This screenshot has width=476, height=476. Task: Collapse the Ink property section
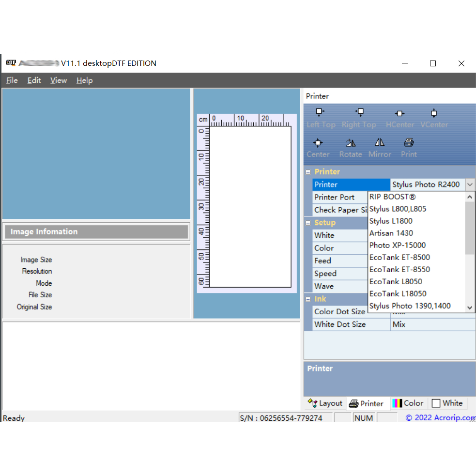(308, 299)
